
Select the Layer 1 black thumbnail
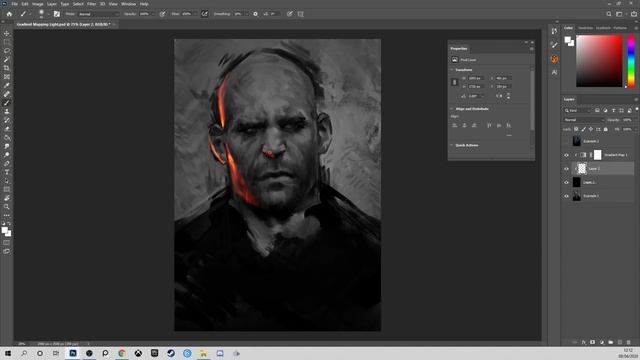coord(576,182)
